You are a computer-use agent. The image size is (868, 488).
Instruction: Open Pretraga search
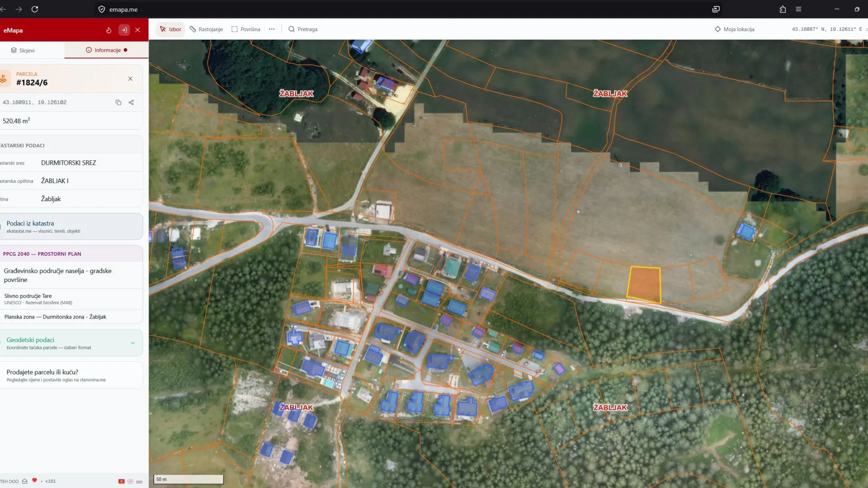coord(303,29)
